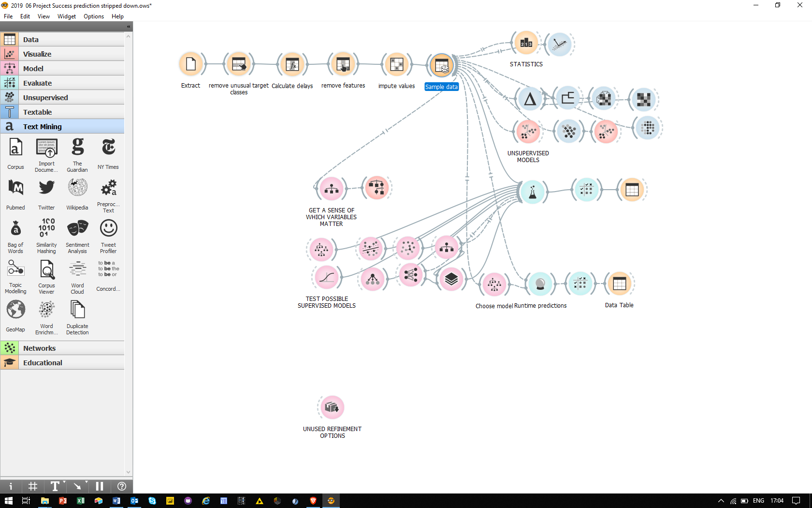Add Duplicate Detection widget
The height and width of the screenshot is (508, 812).
click(x=77, y=317)
